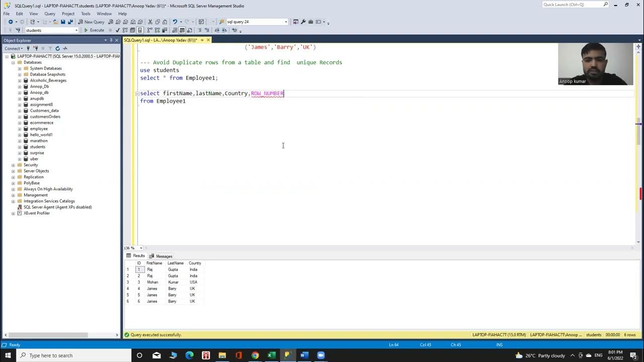
Task: Open the Query menu
Action: [50, 14]
